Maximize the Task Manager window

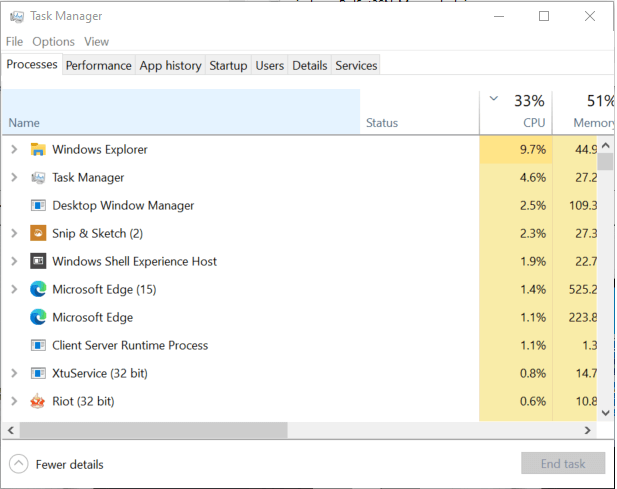click(x=544, y=17)
